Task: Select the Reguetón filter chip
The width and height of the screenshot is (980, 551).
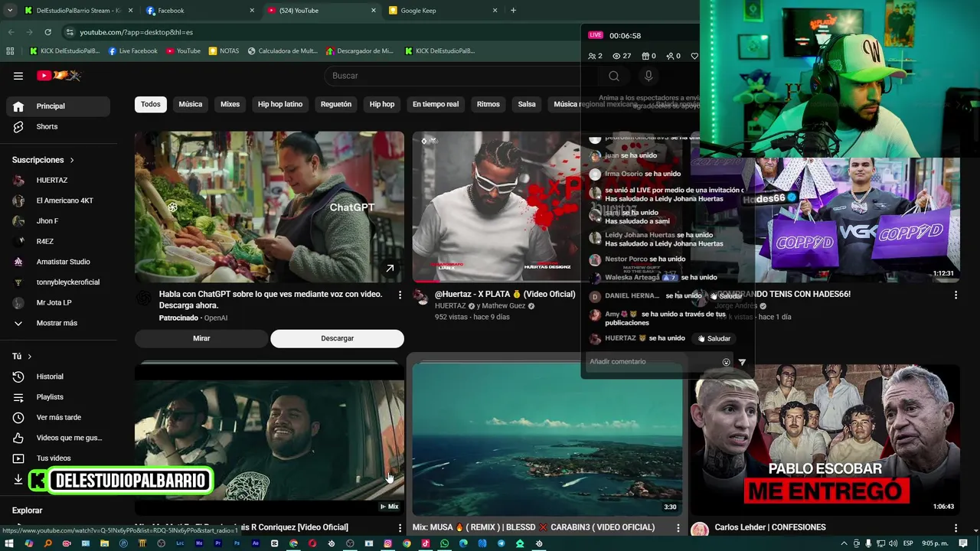Action: pyautogui.click(x=336, y=104)
